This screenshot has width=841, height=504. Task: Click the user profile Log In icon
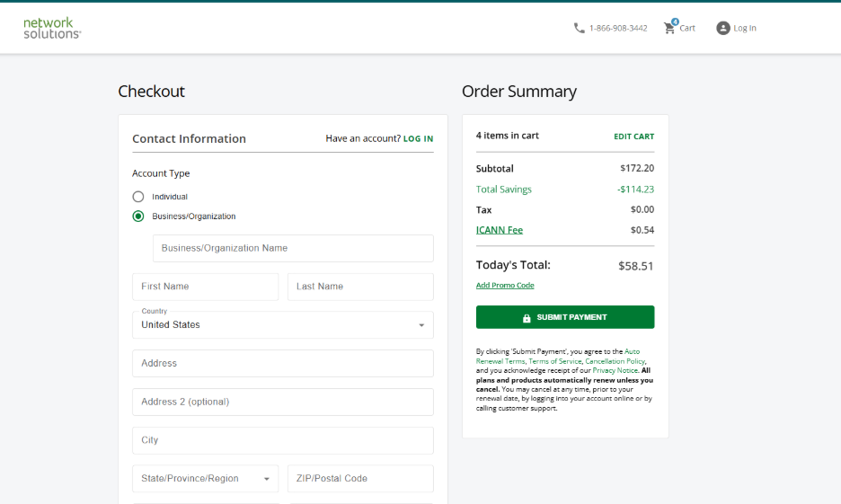[722, 28]
